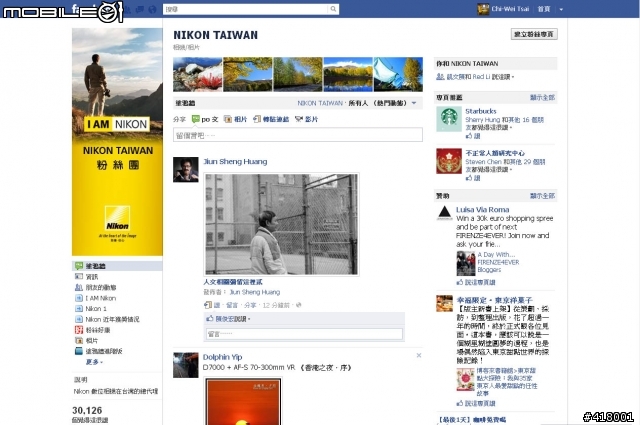Open Nikon 近年獲獎情況 sidebar item
Screen dimensions: 640x425
click(x=107, y=319)
